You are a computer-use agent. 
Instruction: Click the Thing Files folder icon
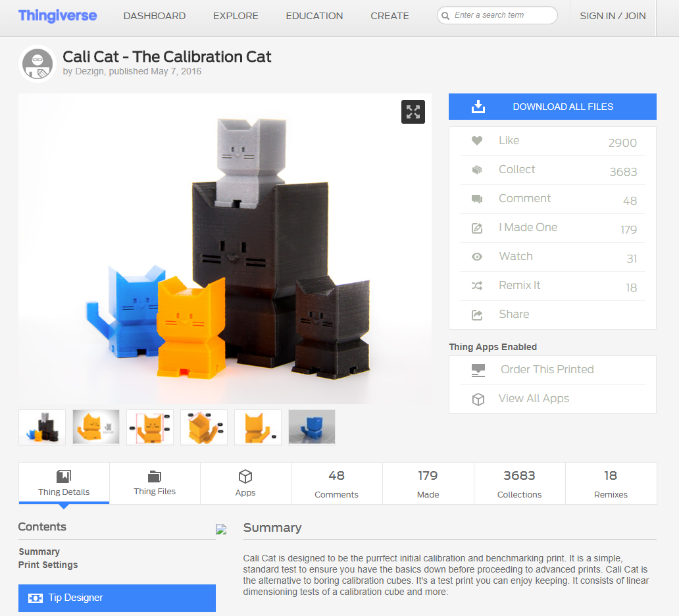[154, 476]
